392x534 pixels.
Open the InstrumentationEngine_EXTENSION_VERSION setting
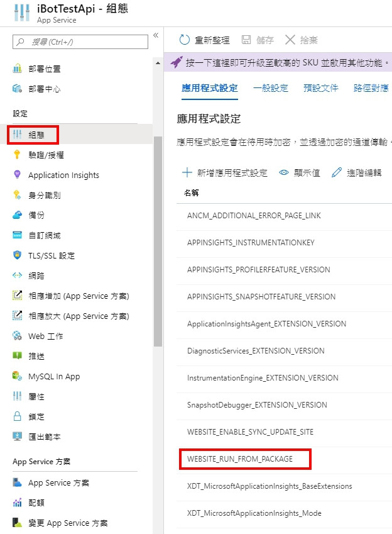[263, 377]
